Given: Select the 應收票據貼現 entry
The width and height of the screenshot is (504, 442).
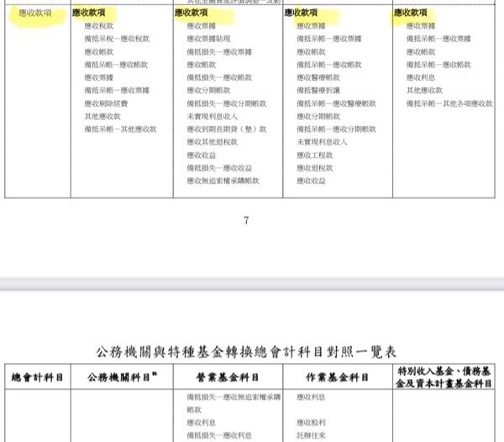Looking at the screenshot, I should coord(211,39).
